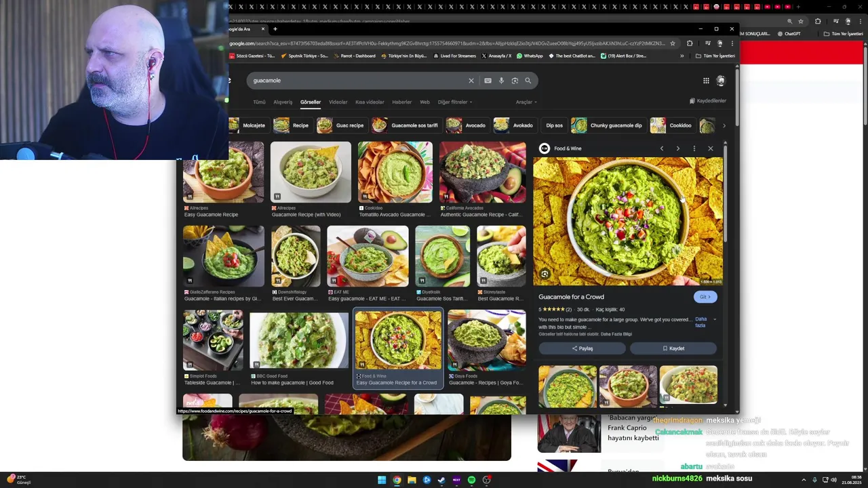This screenshot has width=868, height=488.
Task: Open preview panel three-dot menu
Action: 694,148
